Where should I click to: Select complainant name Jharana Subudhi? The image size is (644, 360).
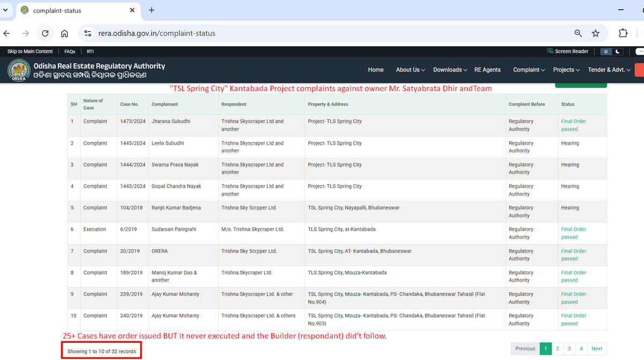click(x=171, y=121)
